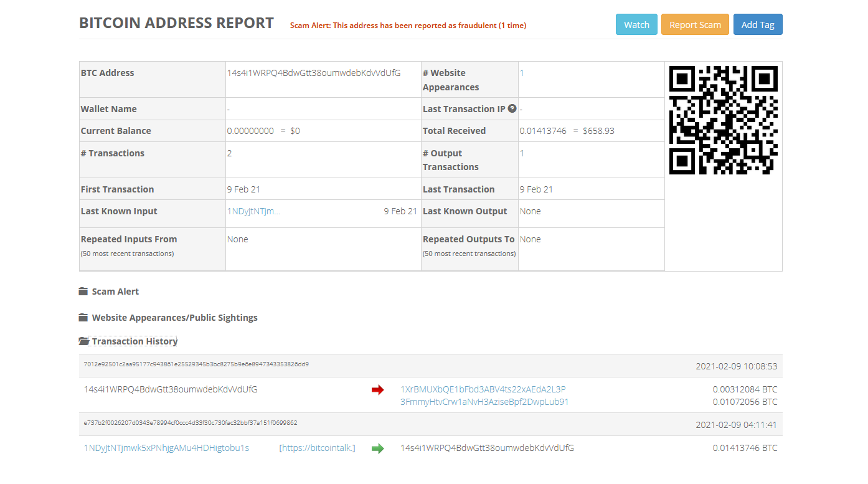Viewport: 868px width, 484px height.
Task: Open the https://bitcointalk. tag link
Action: (318, 448)
